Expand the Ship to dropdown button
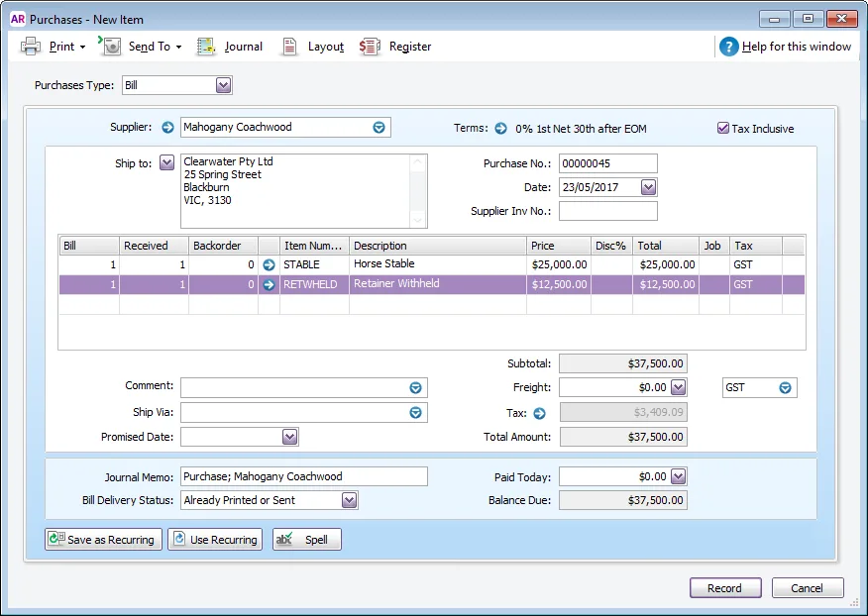This screenshot has height=616, width=868. [x=166, y=162]
